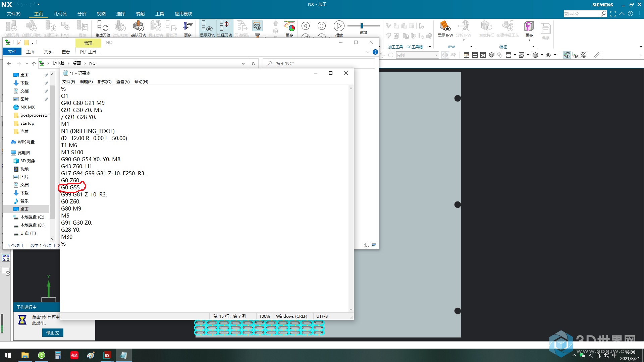Image resolution: width=644 pixels, height=362 pixels.
Task: Open NX 几何体 ribbon tab
Action: (60, 14)
